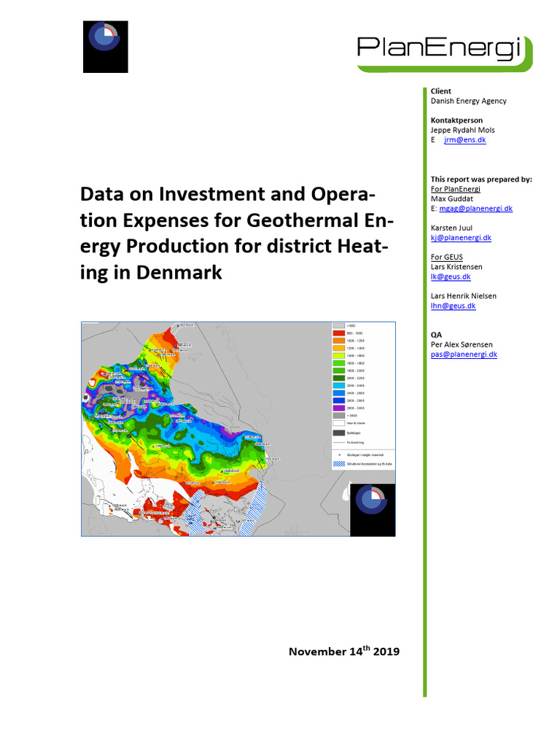The image size is (560, 747).
Task: Open the kj@planenergi.dk email link
Action: click(x=461, y=237)
